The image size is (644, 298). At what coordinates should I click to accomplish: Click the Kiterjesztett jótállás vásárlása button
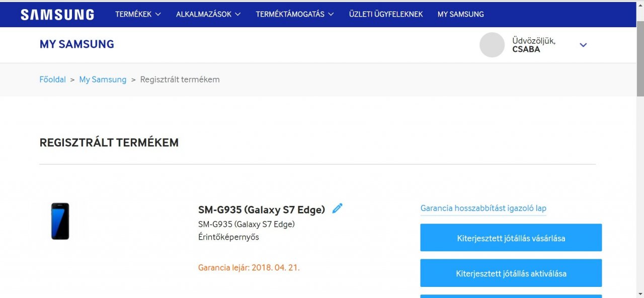pos(511,238)
